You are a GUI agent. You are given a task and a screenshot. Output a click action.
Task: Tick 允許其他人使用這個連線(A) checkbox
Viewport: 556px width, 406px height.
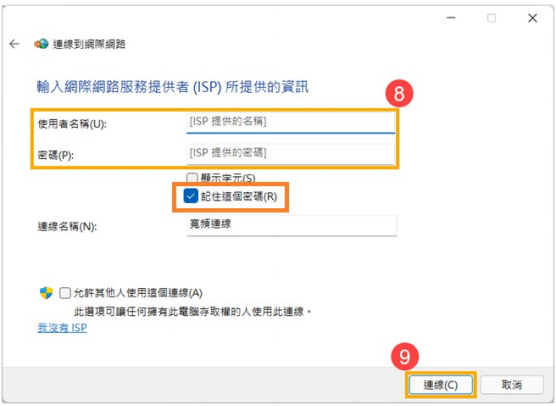point(65,293)
